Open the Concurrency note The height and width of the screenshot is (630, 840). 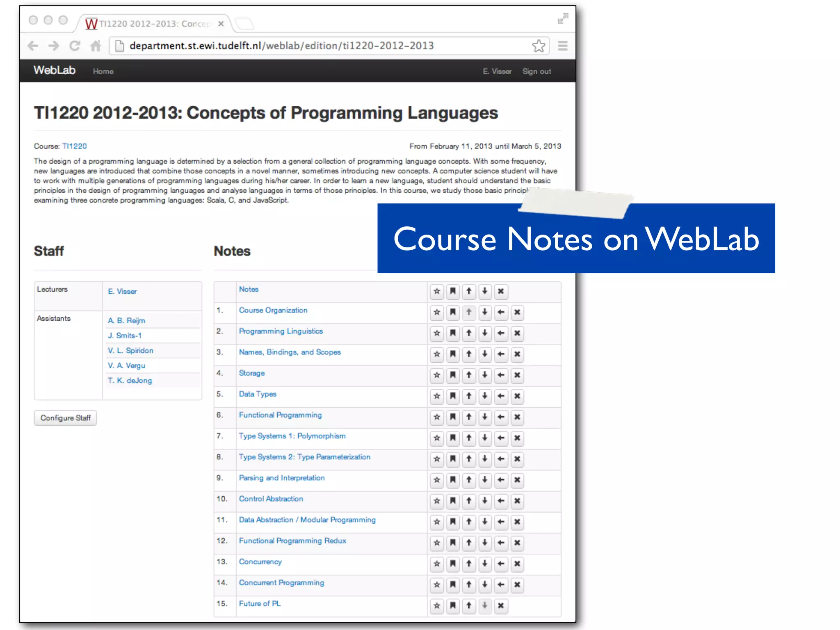coord(260,562)
